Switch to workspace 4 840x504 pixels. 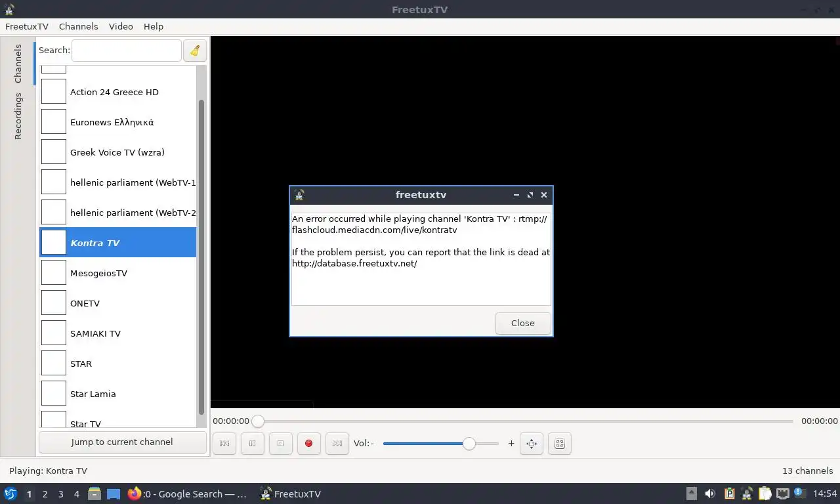click(76, 494)
